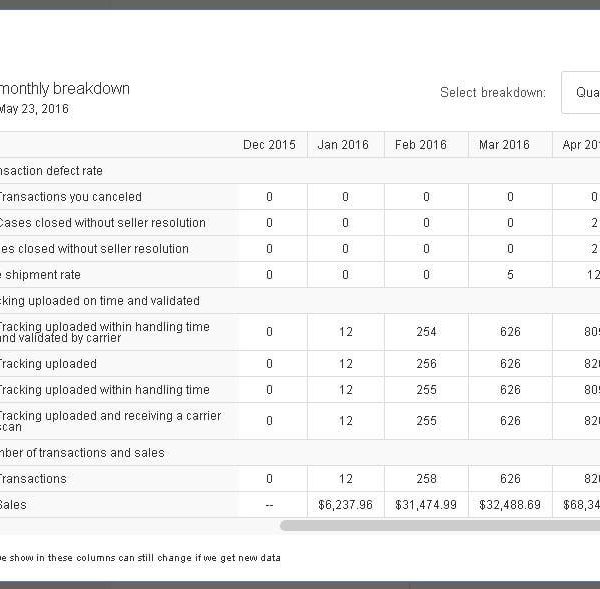Click the horizontal scrollbar under the table
The height and width of the screenshot is (589, 600).
(440, 525)
